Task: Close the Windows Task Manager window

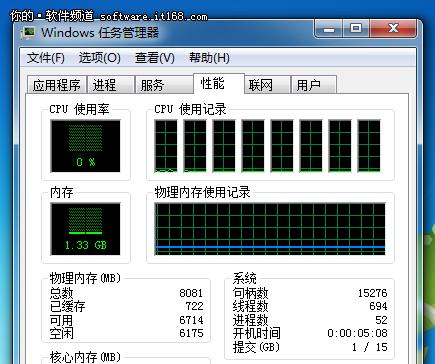Action: [x=393, y=29]
